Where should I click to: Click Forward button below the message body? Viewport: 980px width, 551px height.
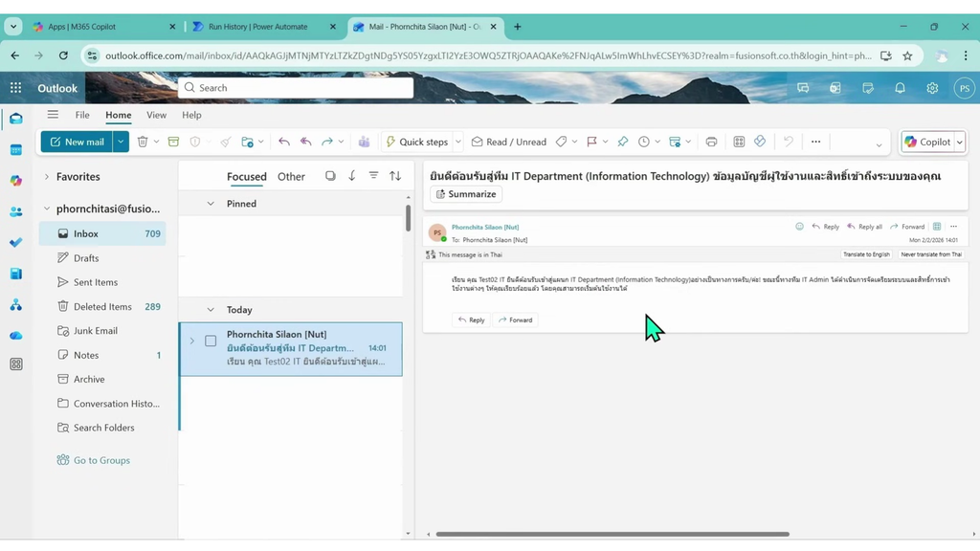tap(515, 320)
